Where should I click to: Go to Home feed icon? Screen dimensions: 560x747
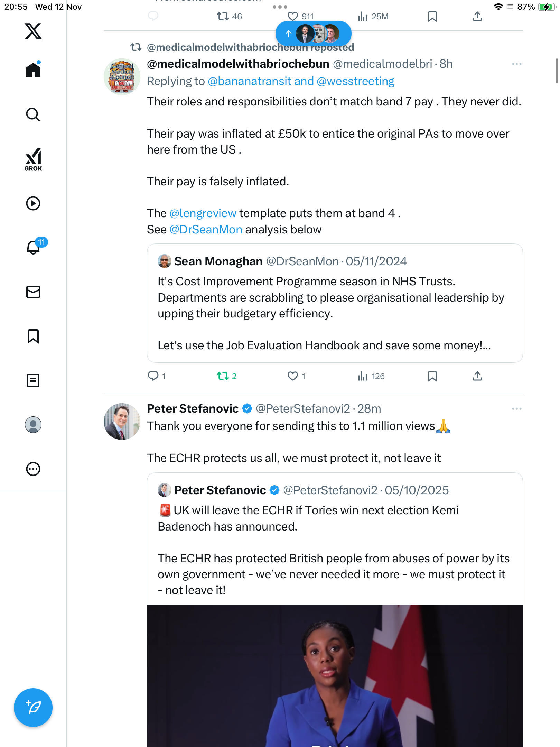pos(33,70)
